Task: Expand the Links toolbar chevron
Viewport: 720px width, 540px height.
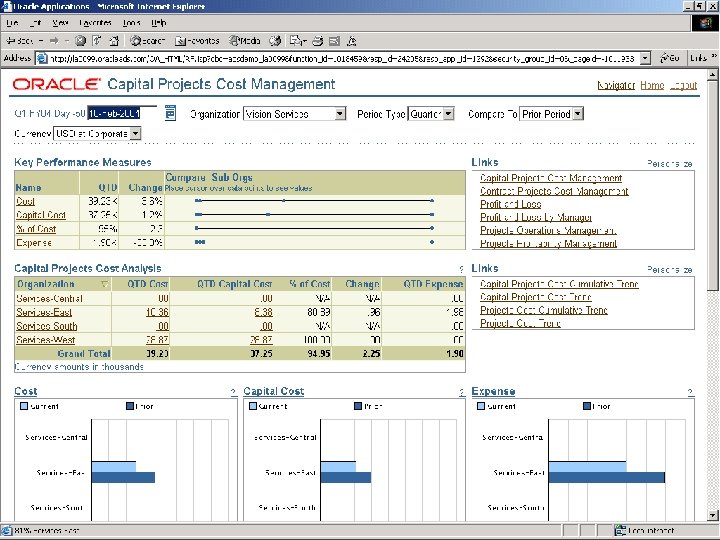Action: (x=714, y=56)
